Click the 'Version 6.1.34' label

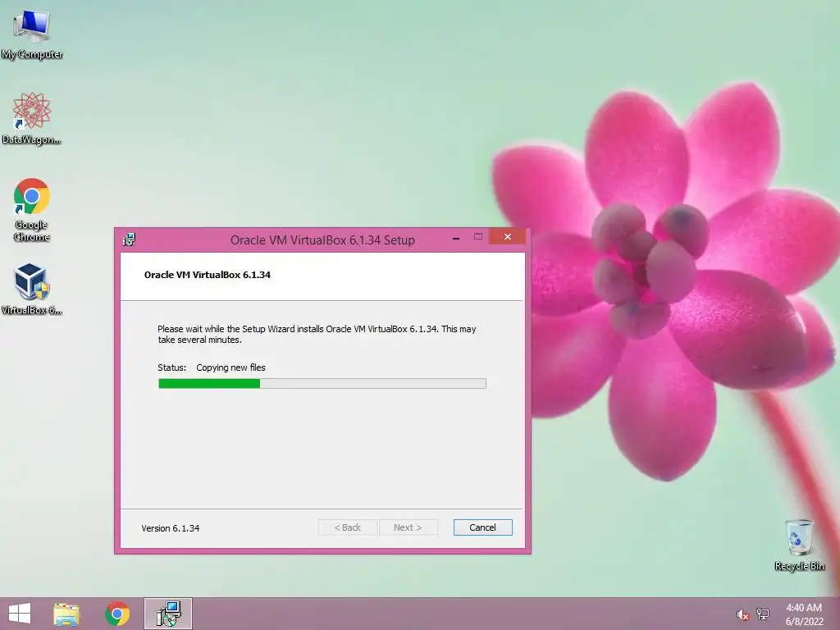(171, 528)
